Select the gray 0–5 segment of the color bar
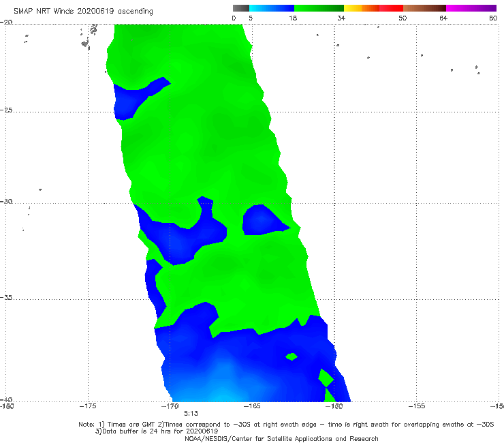Image resolution: width=504 pixels, height=443 pixels. 241,8
